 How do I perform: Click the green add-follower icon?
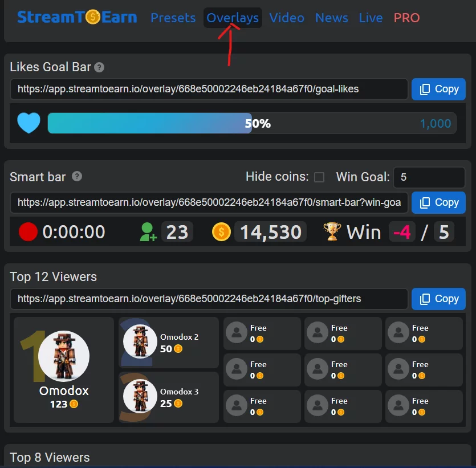click(148, 232)
